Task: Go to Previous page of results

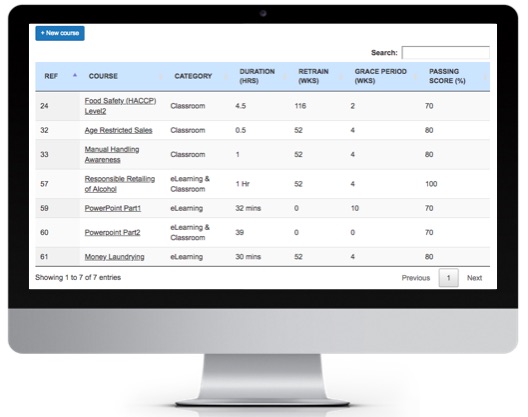Action: (416, 278)
